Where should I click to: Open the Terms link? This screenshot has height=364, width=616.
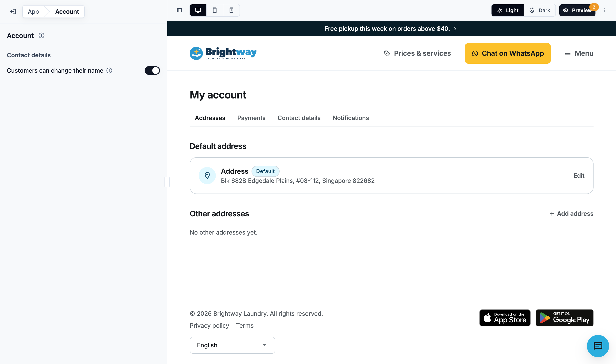click(245, 326)
